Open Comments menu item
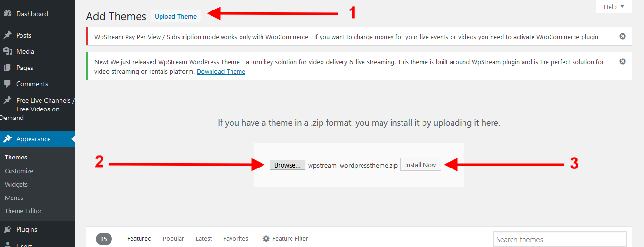The image size is (644, 247). pyautogui.click(x=38, y=84)
